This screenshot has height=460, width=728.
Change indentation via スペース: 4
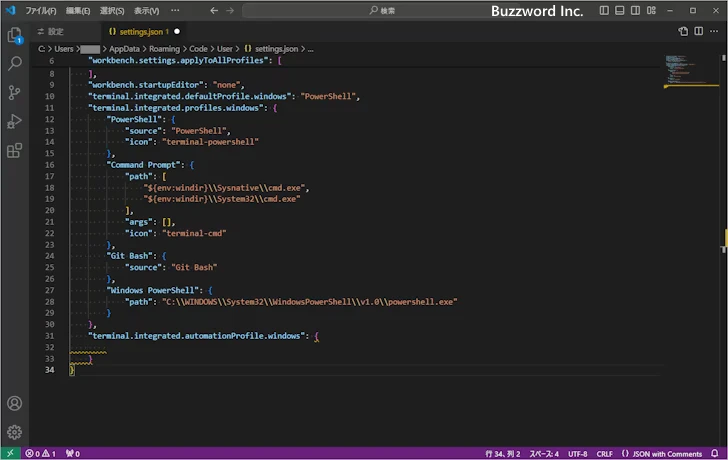(x=544, y=454)
